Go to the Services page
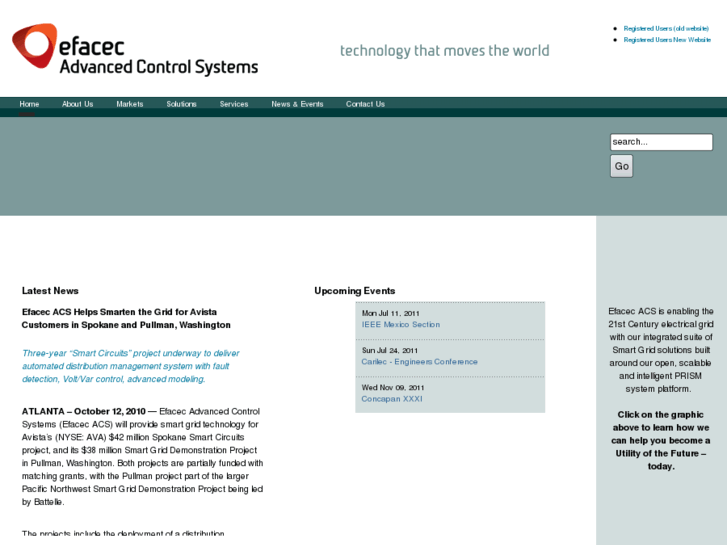Image resolution: width=727 pixels, height=545 pixels. pos(234,104)
